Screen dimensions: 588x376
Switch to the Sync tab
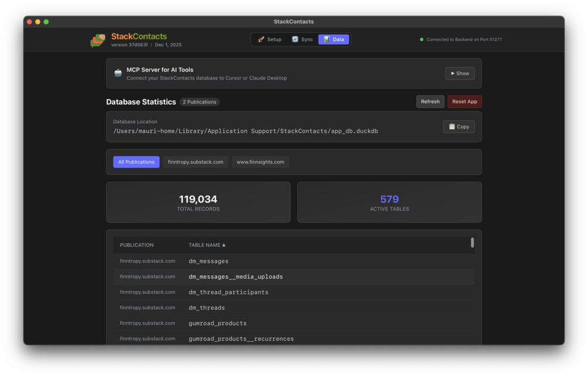302,39
